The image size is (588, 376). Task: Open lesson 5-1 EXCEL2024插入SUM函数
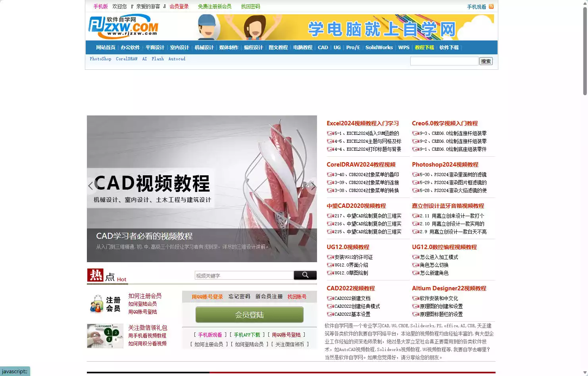(367, 133)
